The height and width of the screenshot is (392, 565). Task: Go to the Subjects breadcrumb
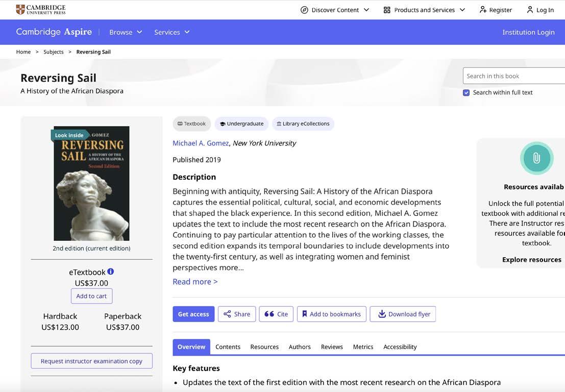[53, 52]
